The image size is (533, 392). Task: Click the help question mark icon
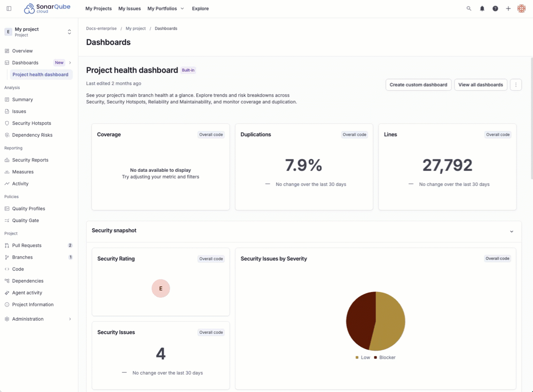tap(495, 8)
